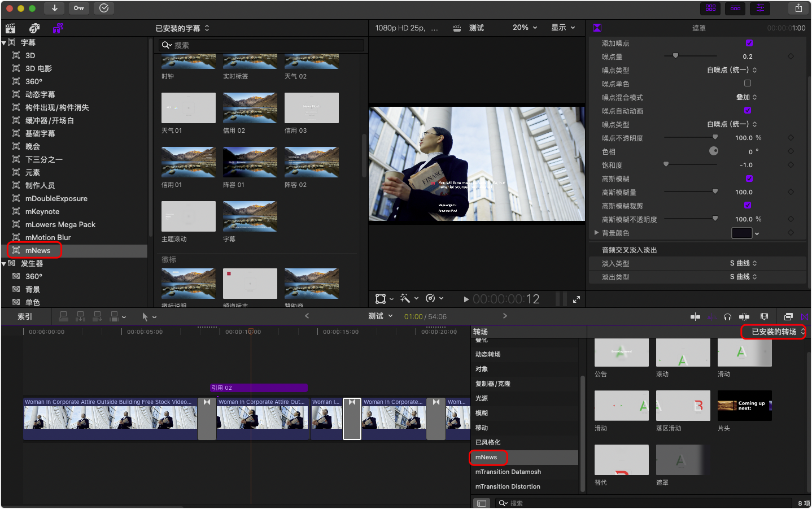Viewport: 812px width, 509px height.
Task: Open the Share export button
Action: 798,8
